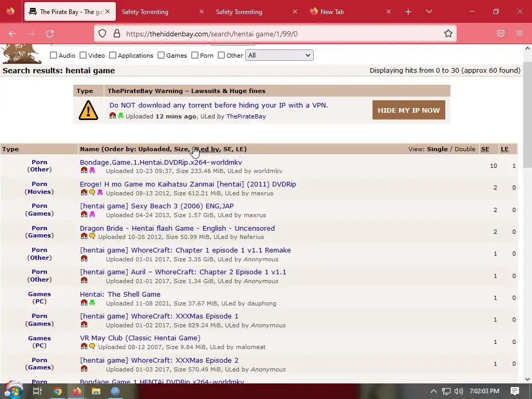Switch to the first Safety Torrenting tab
Screen dimensions: 532x399
click(x=145, y=12)
